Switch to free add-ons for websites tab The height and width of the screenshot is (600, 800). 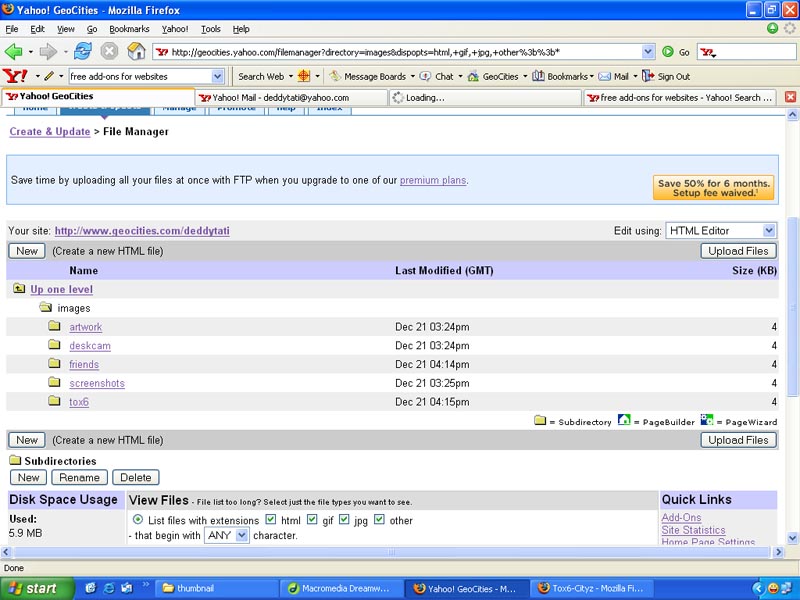[681, 97]
